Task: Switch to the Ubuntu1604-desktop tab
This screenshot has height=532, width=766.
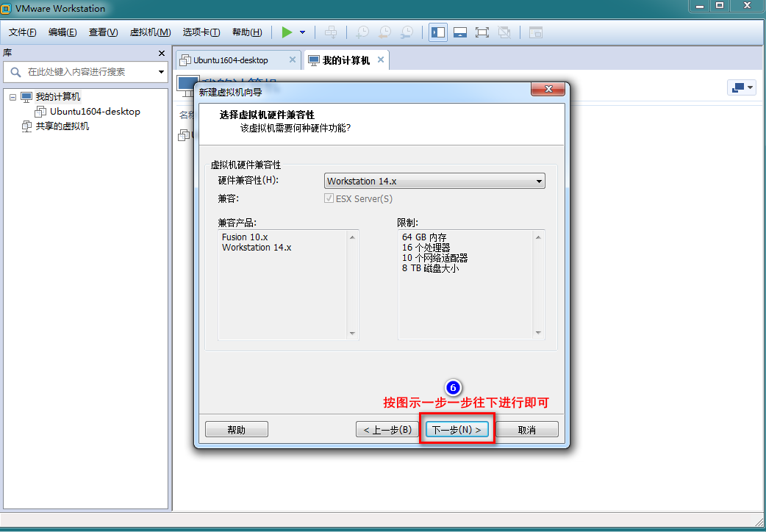Action: coord(231,60)
